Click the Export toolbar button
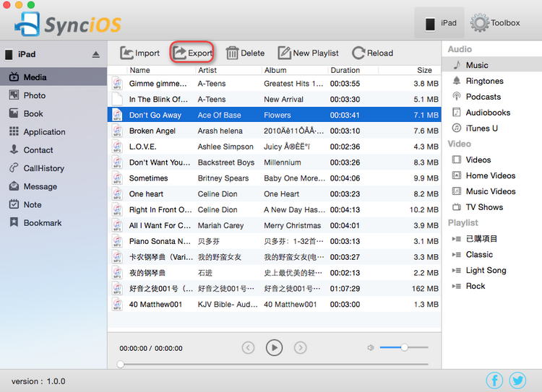The image size is (542, 392). click(192, 53)
